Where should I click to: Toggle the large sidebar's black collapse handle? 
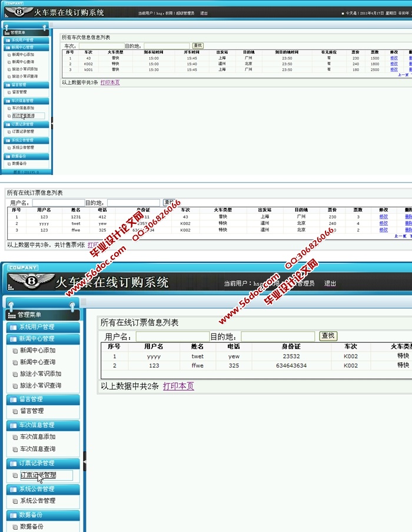pos(85,461)
